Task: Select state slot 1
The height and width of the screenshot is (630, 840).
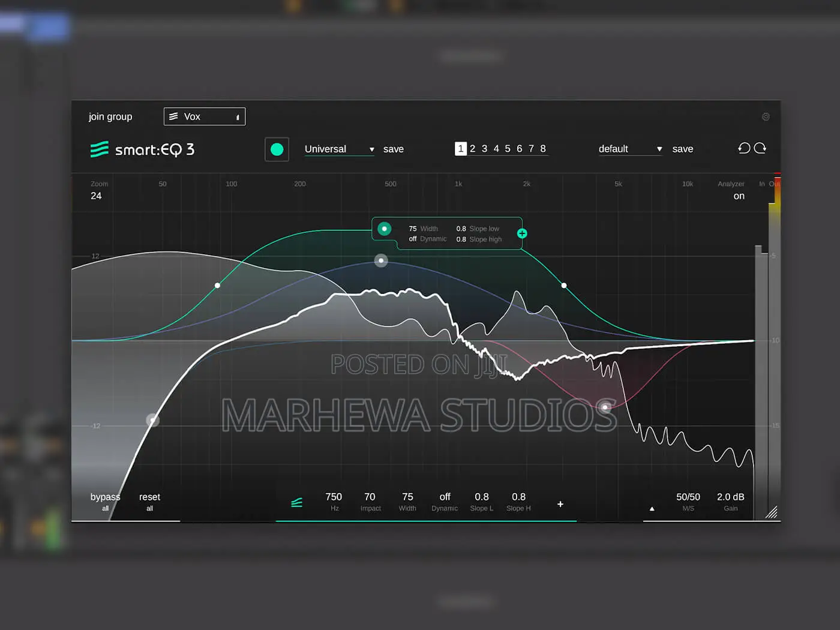Action: (461, 148)
